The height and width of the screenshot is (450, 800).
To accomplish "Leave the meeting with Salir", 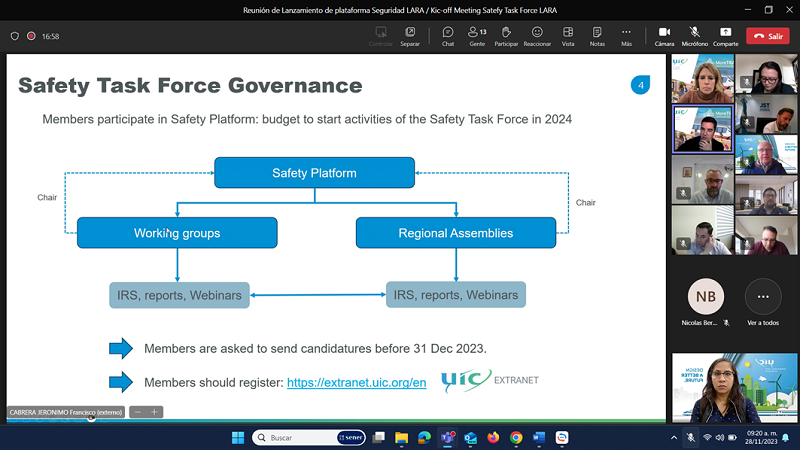I will [x=768, y=36].
